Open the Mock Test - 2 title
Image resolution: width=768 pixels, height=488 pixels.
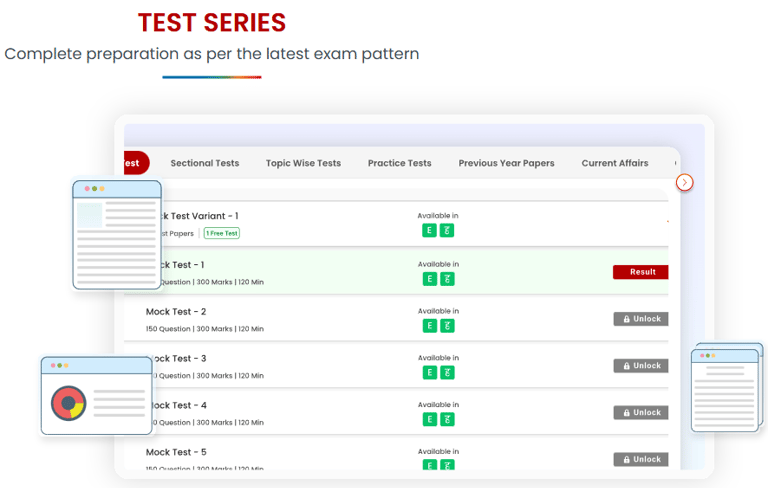coord(176,312)
